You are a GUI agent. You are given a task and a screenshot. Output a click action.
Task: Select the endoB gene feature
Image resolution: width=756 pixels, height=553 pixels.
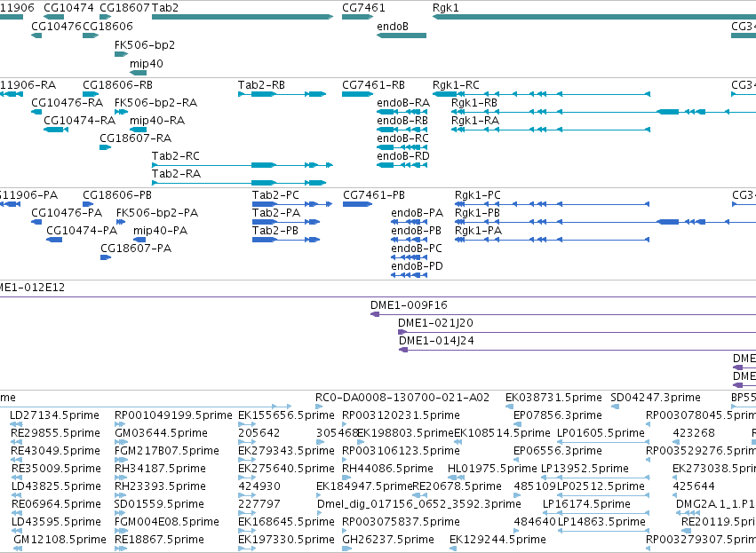coord(402,36)
